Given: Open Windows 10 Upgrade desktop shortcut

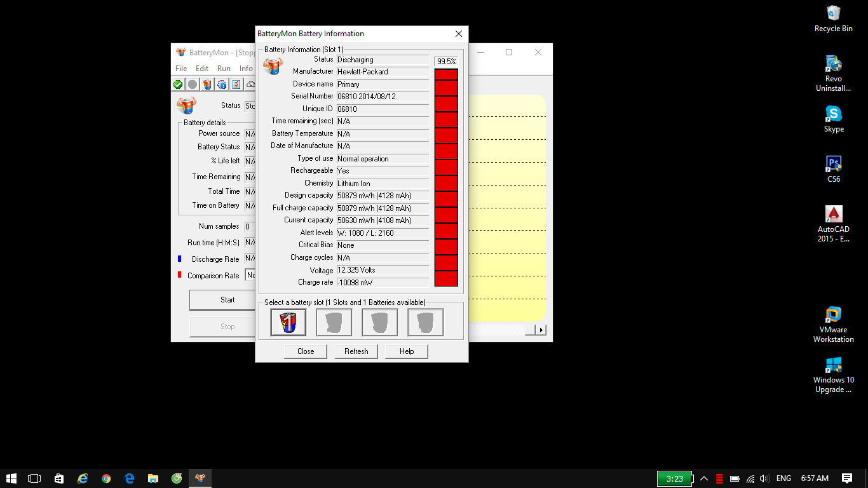Looking at the screenshot, I should tap(834, 375).
